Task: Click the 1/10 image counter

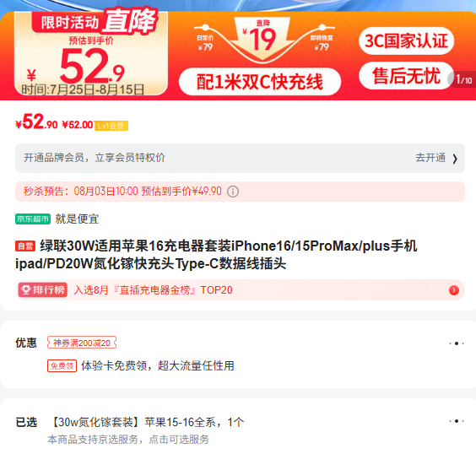Action: (463, 80)
